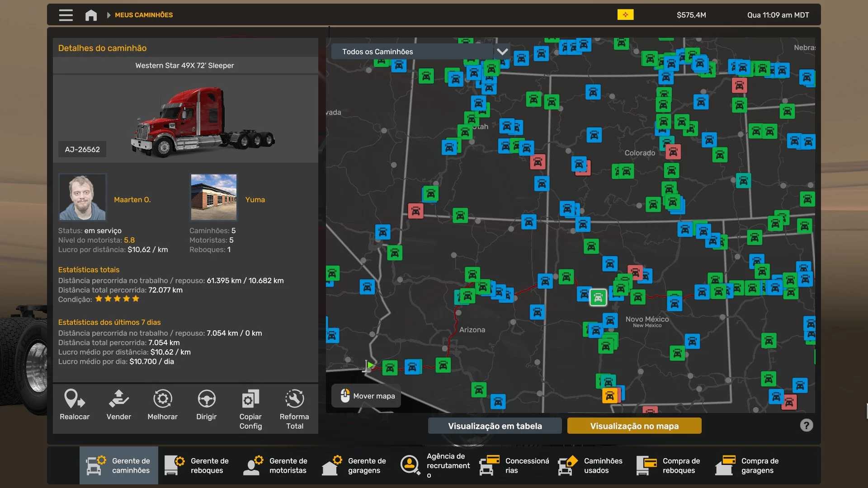
Task: Click the Yuma garage link
Action: [x=255, y=199]
